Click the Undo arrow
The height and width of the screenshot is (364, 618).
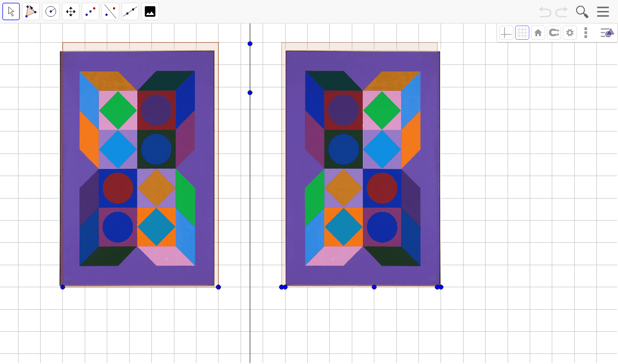click(545, 12)
